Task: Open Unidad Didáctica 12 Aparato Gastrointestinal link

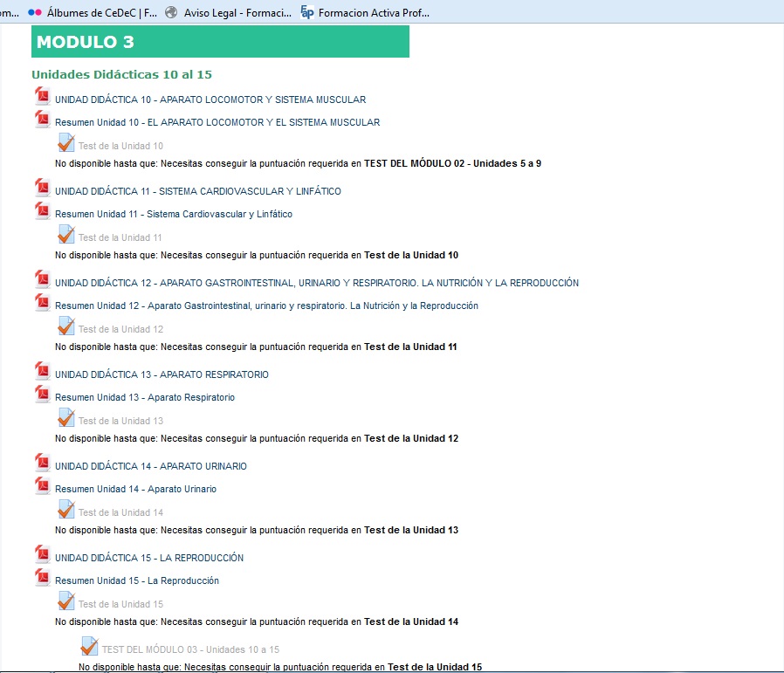Action: click(x=316, y=283)
